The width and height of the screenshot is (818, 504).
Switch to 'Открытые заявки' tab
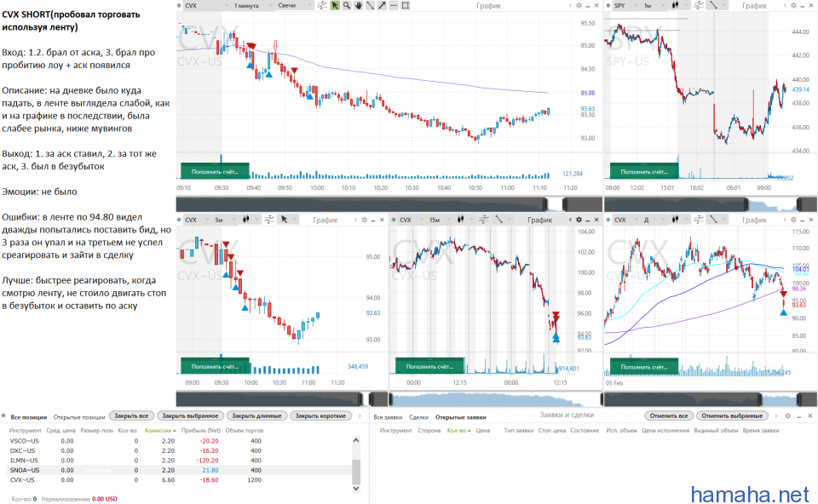(x=461, y=417)
